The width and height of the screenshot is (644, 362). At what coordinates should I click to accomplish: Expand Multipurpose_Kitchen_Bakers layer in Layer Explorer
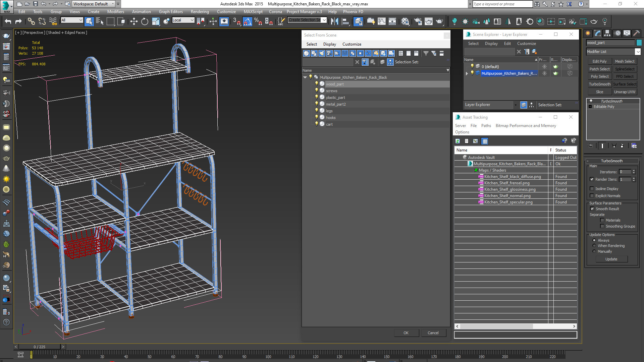pos(467,73)
